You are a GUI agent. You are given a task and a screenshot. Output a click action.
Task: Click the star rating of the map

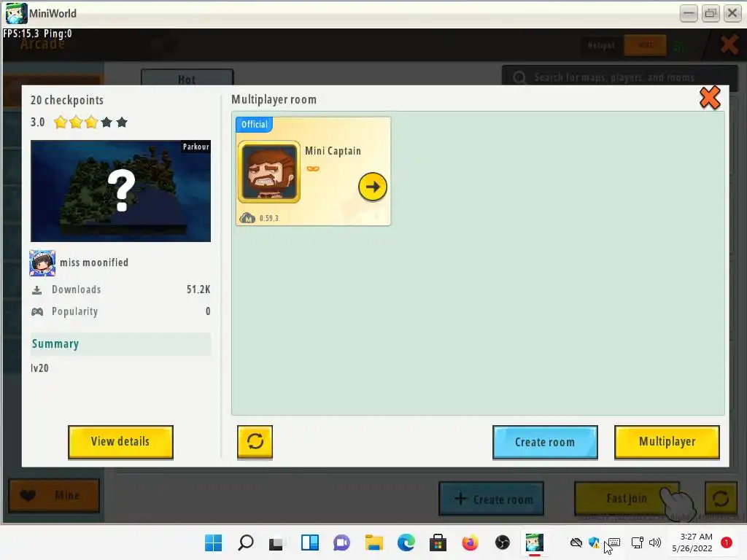(x=90, y=122)
